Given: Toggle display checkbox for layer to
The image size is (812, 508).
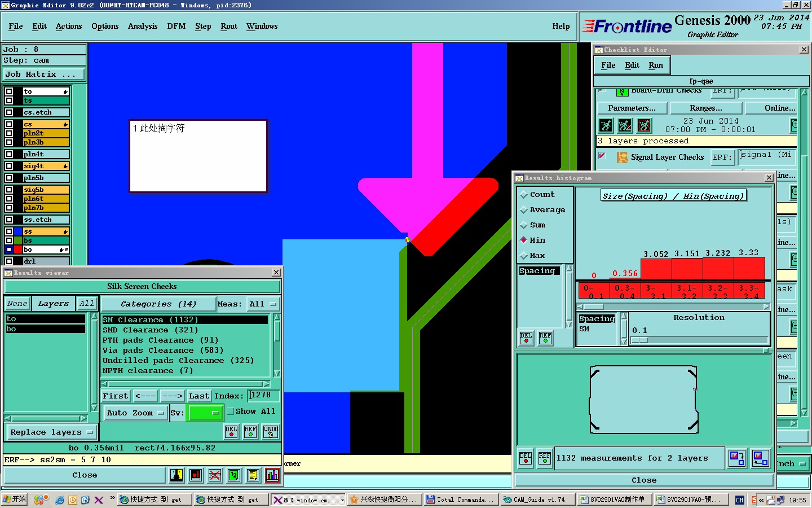Looking at the screenshot, I should [9, 91].
